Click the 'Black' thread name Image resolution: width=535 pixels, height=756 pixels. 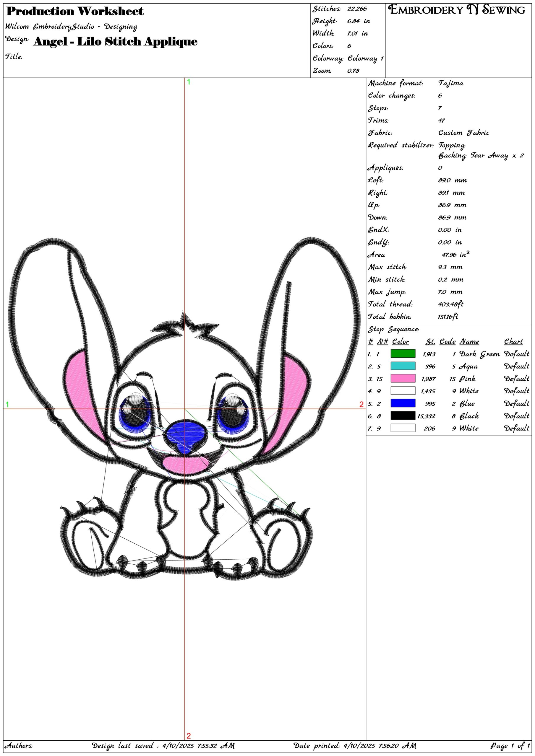[x=469, y=416]
